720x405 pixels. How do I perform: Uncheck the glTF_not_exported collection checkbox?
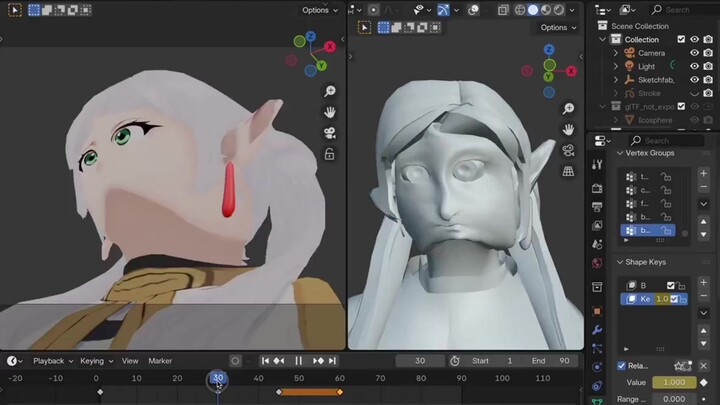(x=681, y=107)
